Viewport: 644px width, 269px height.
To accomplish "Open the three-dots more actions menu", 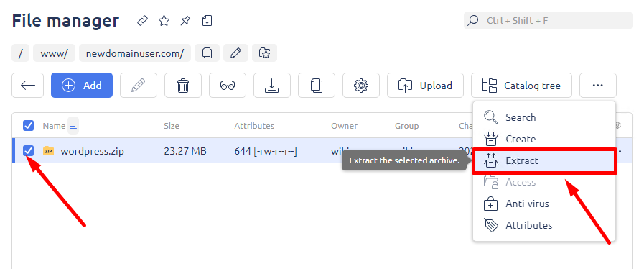I will (x=597, y=85).
